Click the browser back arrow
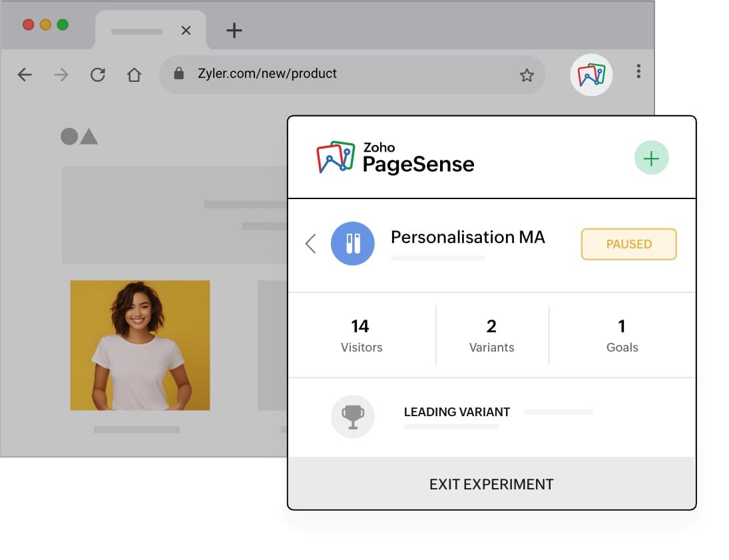Viewport: 729px width, 560px height. tap(25, 75)
